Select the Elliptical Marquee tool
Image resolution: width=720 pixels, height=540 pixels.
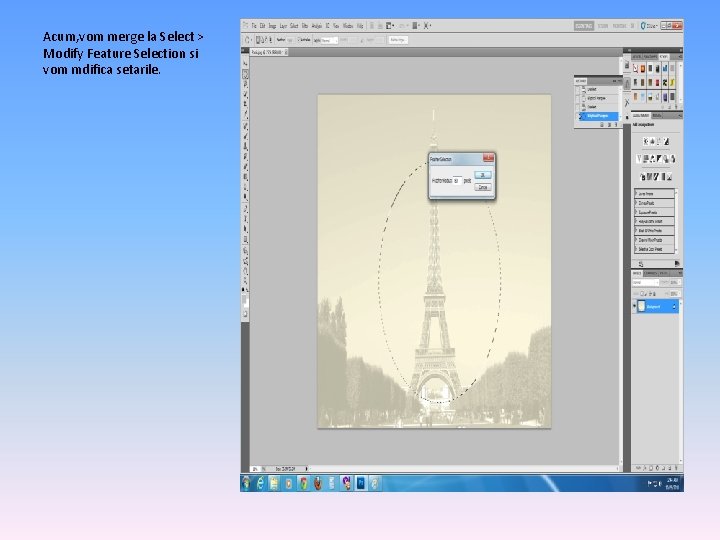coord(246,73)
